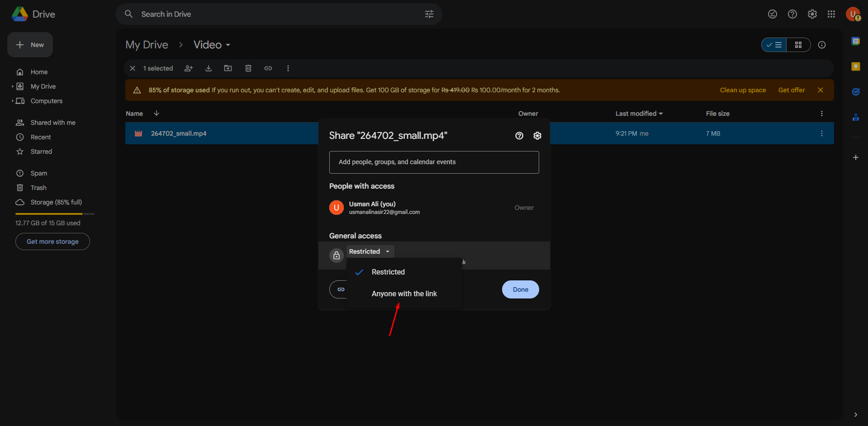Open Google Calendar side panel
868x426 pixels.
(855, 41)
